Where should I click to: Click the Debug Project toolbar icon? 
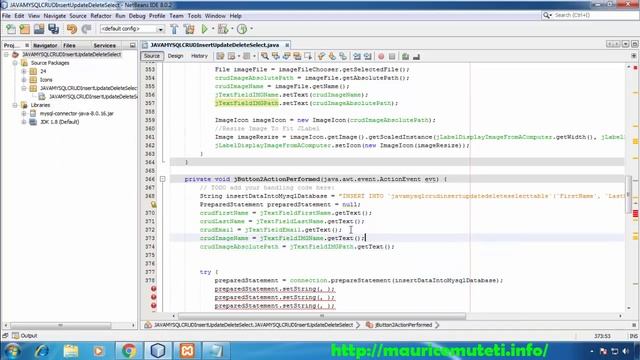coord(223,29)
